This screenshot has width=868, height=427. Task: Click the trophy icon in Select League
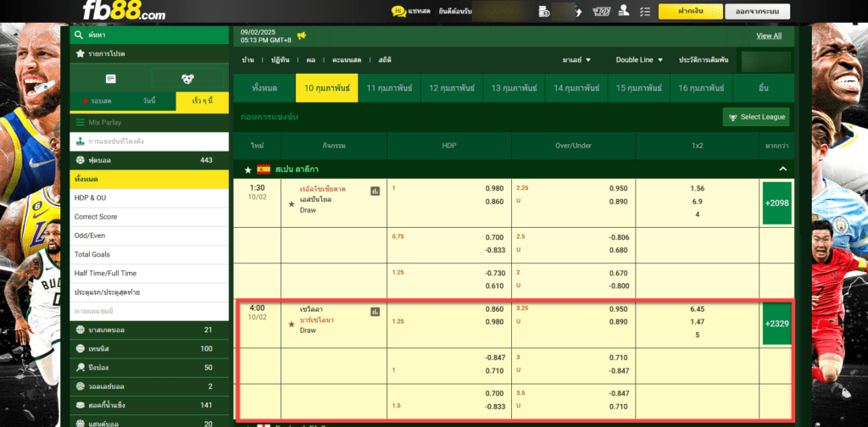pyautogui.click(x=733, y=117)
